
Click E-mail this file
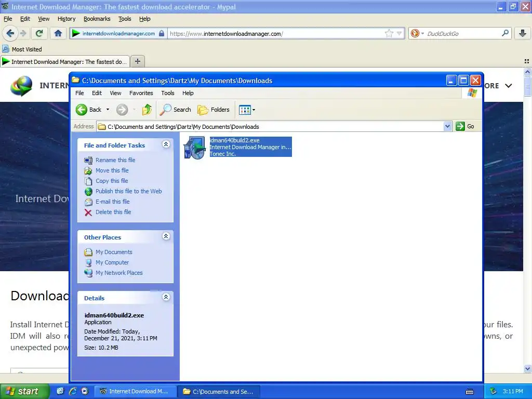click(x=112, y=202)
